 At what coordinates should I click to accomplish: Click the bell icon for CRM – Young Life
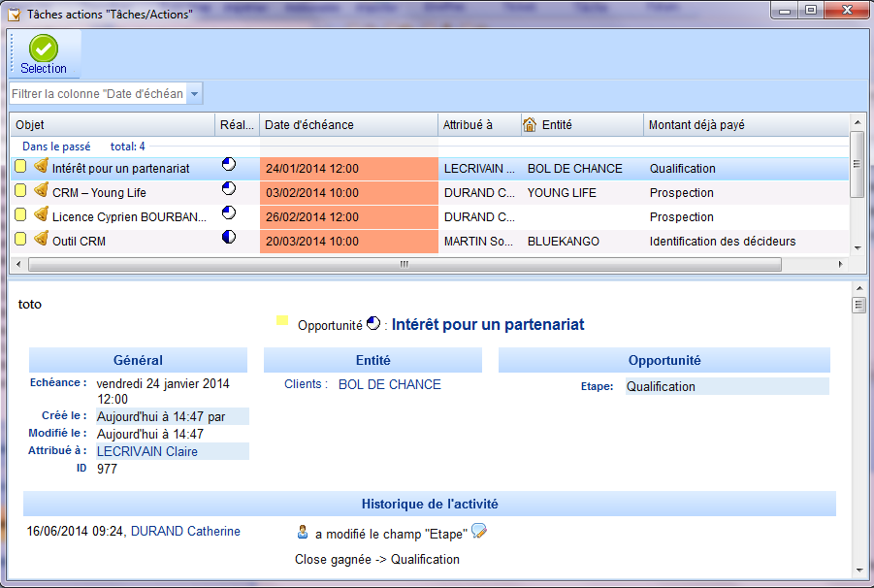41,190
